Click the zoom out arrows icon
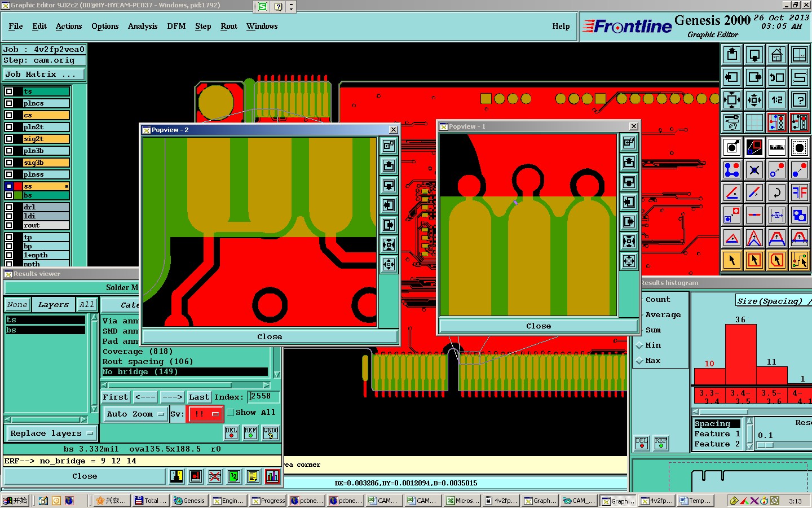Viewport: 812px width, 508px height. (x=754, y=100)
